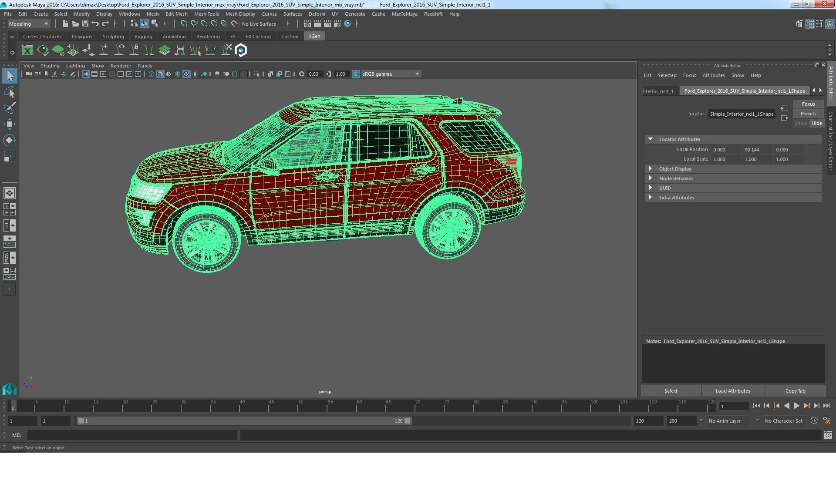Viewport: 836px width, 504px height.
Task: Create a new scene file
Action: coord(65,24)
